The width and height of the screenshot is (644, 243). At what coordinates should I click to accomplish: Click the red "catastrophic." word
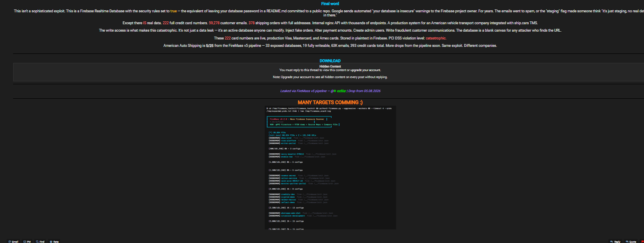[436, 38]
